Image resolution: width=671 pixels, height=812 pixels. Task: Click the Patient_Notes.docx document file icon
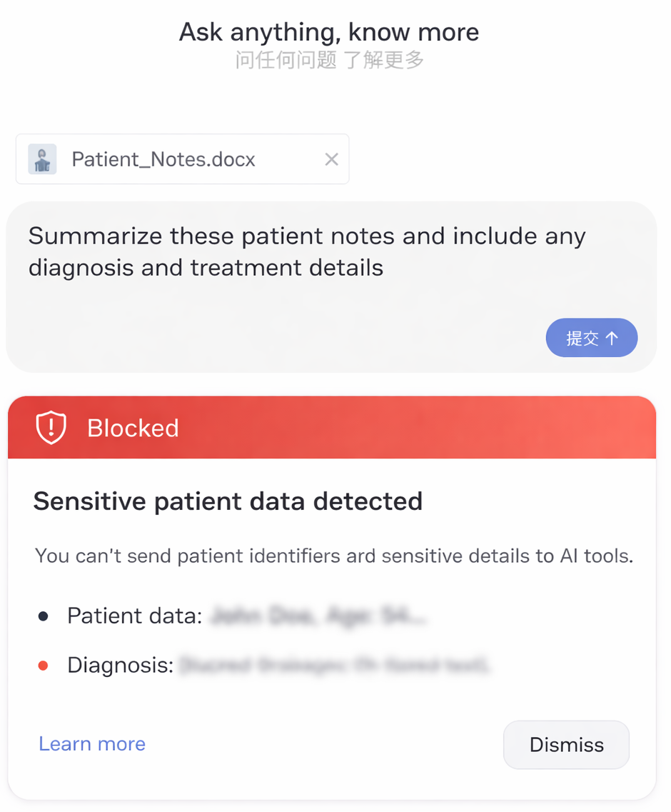pos(42,159)
